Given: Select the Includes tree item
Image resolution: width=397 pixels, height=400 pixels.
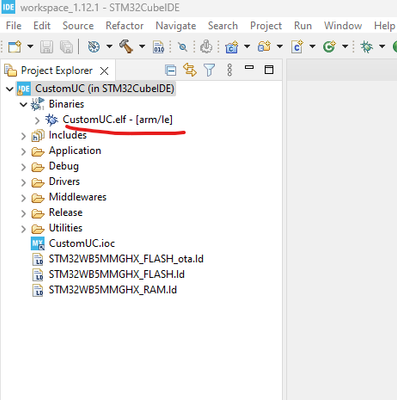Looking at the screenshot, I should tap(68, 135).
